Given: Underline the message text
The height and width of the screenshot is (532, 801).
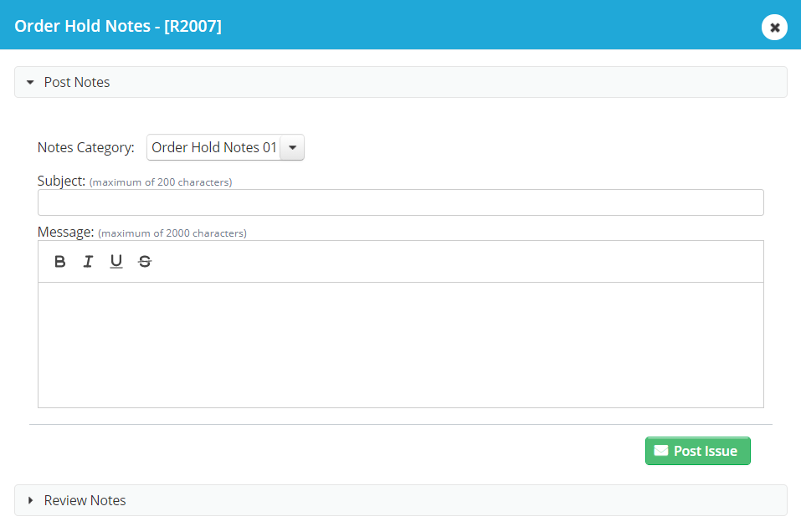Looking at the screenshot, I should click(x=116, y=262).
